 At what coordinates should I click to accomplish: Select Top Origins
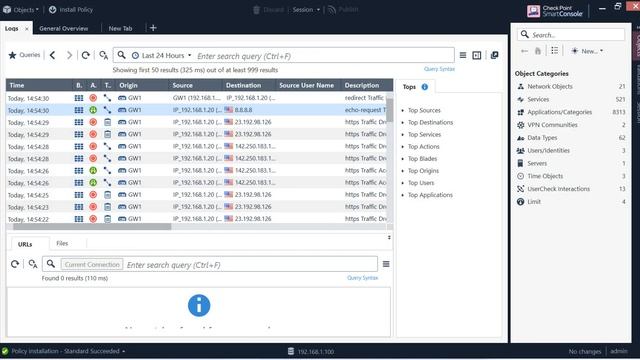point(423,171)
